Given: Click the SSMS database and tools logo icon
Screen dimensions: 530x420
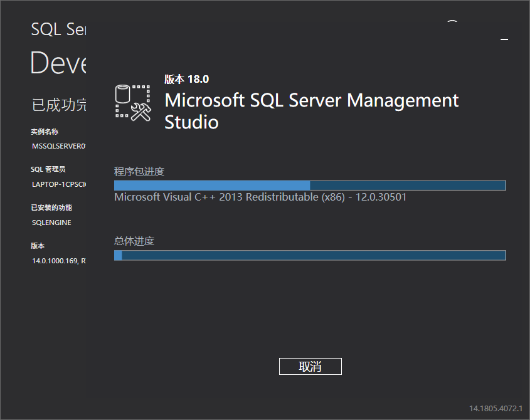Looking at the screenshot, I should (x=133, y=103).
